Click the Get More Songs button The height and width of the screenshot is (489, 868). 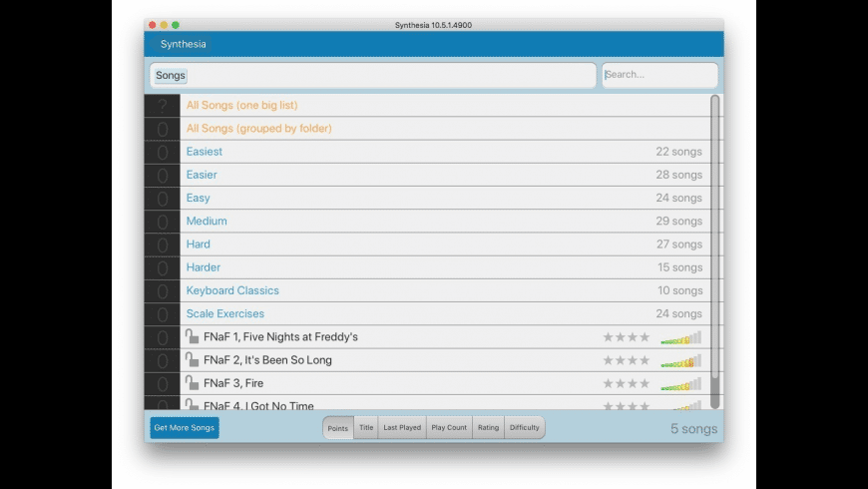point(185,427)
